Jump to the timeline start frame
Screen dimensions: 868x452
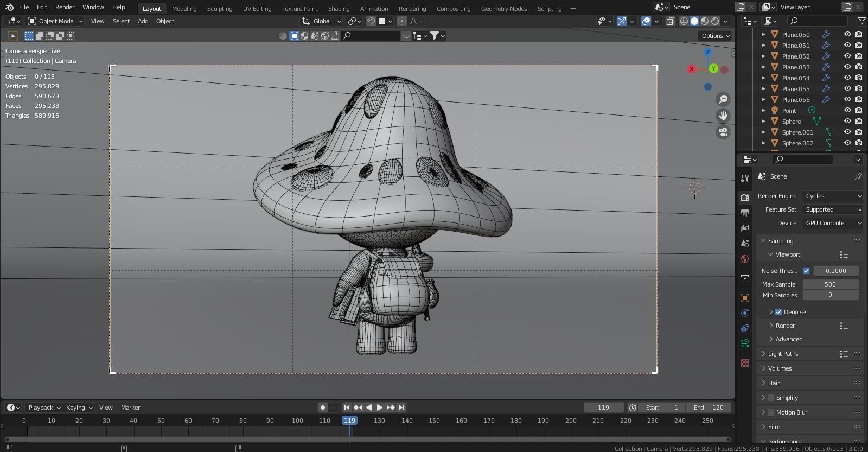347,408
